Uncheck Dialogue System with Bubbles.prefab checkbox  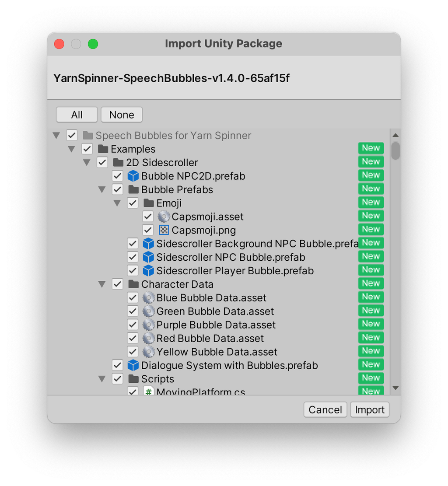(118, 365)
